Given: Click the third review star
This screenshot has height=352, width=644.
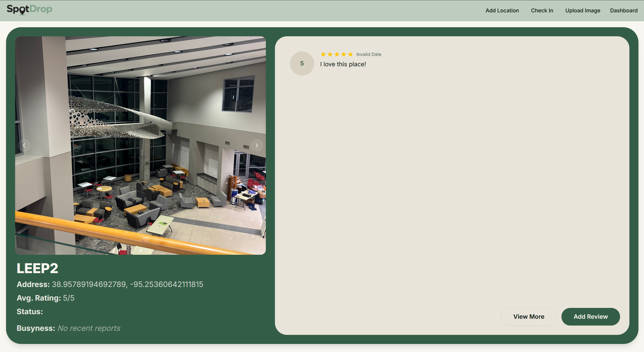Looking at the screenshot, I should 337,54.
